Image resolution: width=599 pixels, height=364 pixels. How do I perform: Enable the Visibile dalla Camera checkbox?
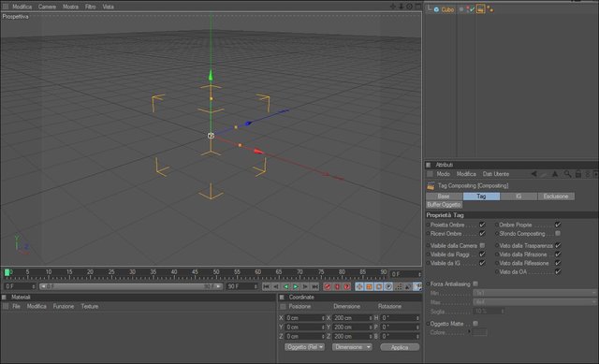(482, 245)
